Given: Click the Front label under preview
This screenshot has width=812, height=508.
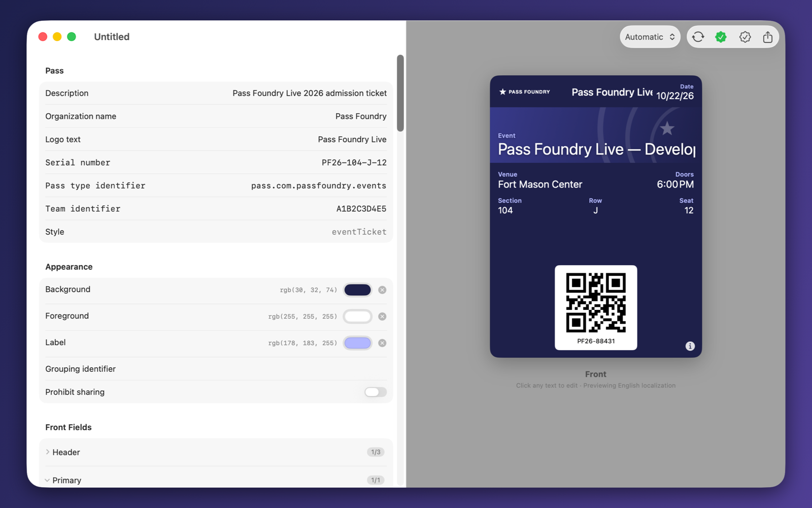Looking at the screenshot, I should click(596, 374).
